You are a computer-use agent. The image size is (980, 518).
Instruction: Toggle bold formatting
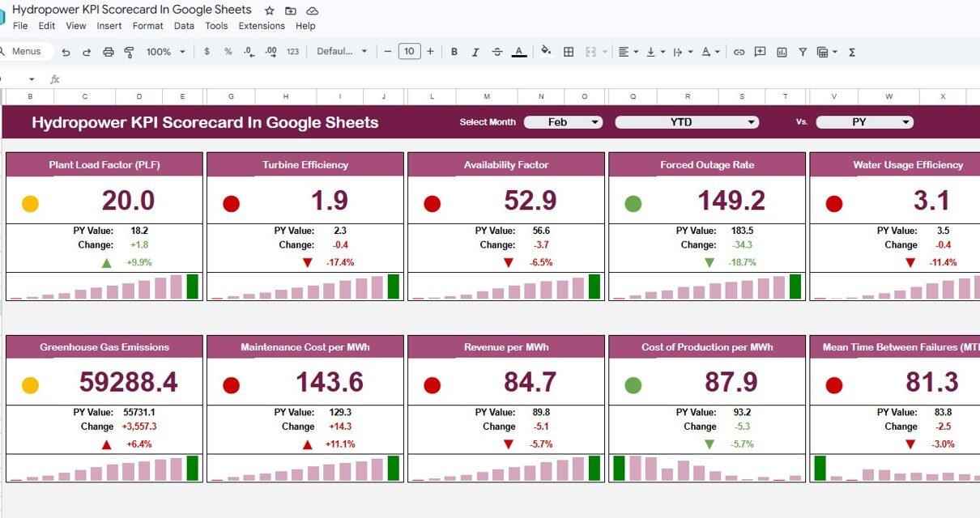(x=454, y=52)
